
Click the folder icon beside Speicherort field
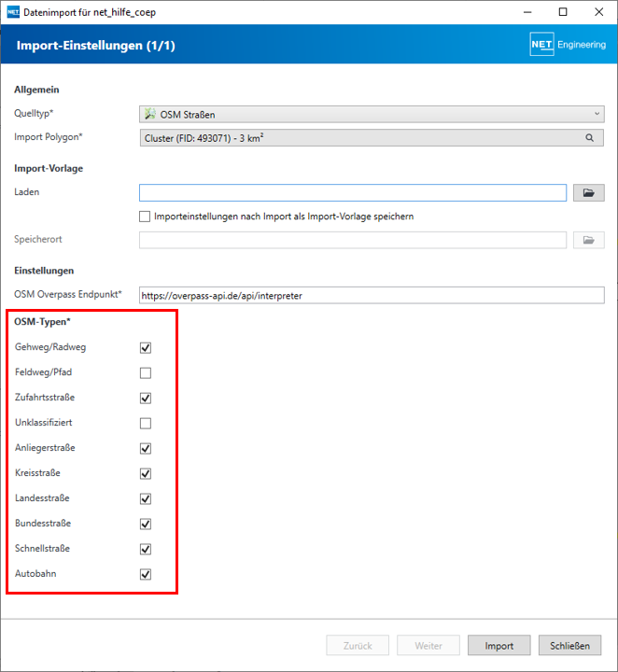coord(589,240)
